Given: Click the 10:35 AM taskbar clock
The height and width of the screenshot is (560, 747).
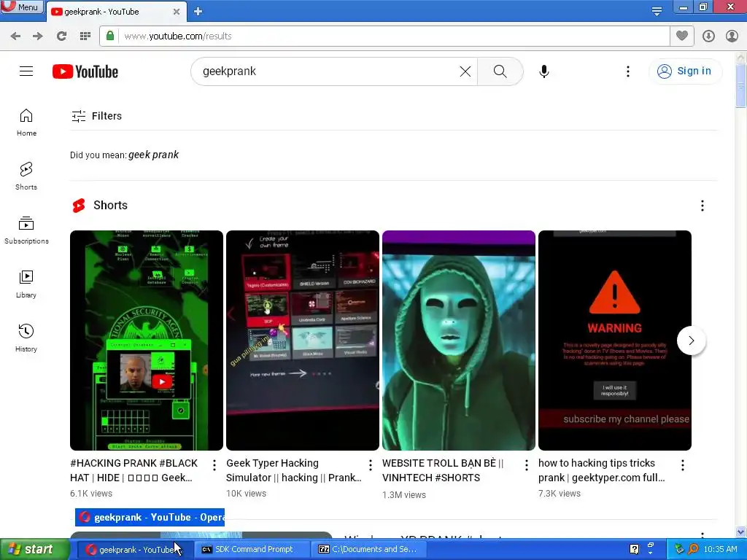Looking at the screenshot, I should (x=720, y=549).
